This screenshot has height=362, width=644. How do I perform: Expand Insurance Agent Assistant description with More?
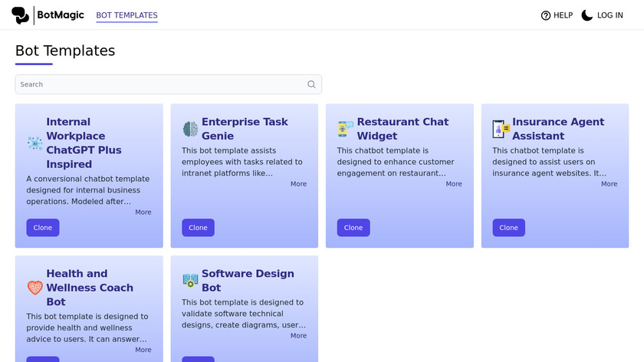click(x=609, y=184)
